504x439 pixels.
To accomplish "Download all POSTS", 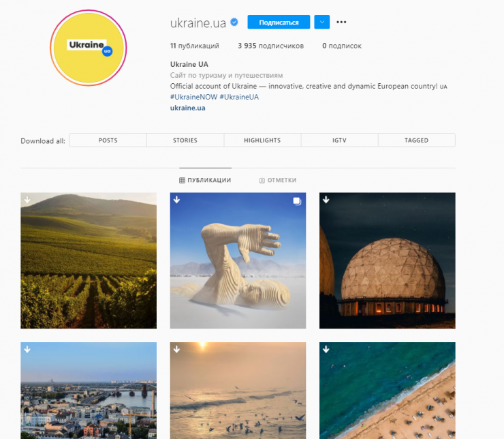I will tap(108, 140).
